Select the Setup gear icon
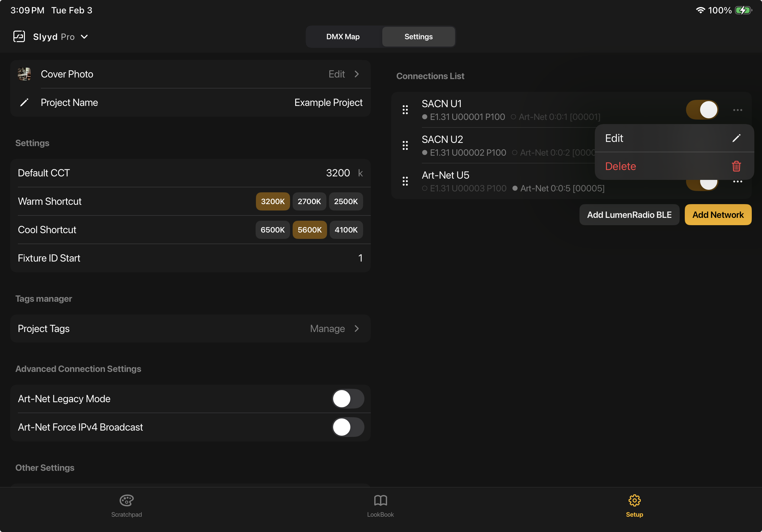762x532 pixels. 634,501
